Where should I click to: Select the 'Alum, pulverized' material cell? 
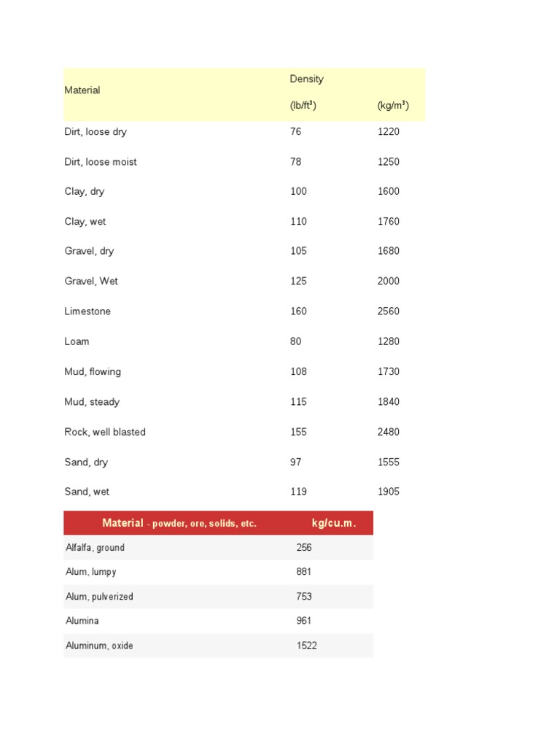[x=100, y=597]
